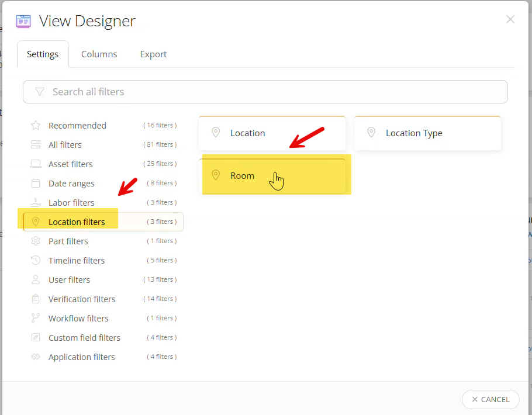
Task: Click the clock icon next to Timeline filters
Action: coord(36,260)
